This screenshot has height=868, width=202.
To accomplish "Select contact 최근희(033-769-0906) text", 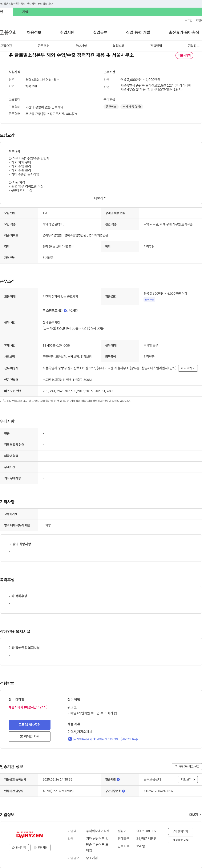I will 58,791.
